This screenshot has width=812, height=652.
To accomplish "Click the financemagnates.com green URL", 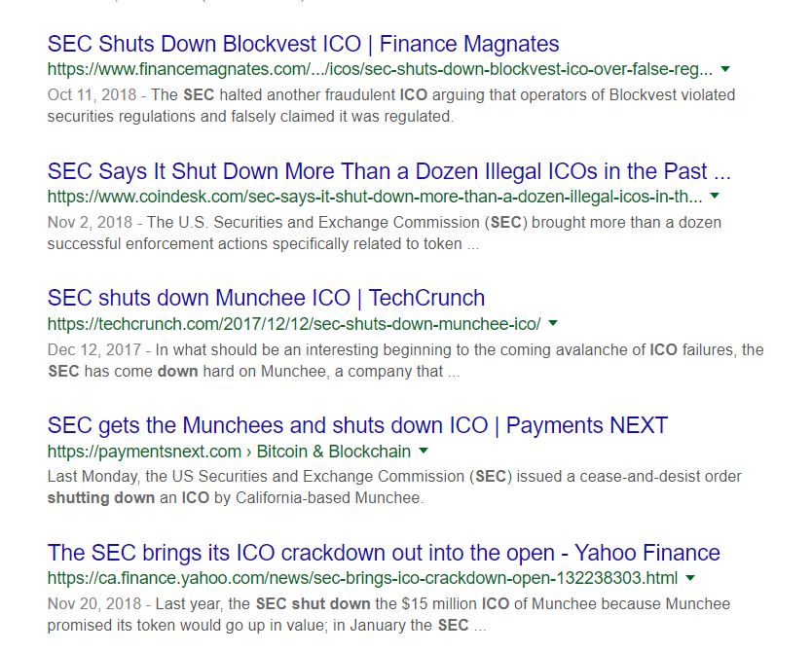I will point(380,70).
